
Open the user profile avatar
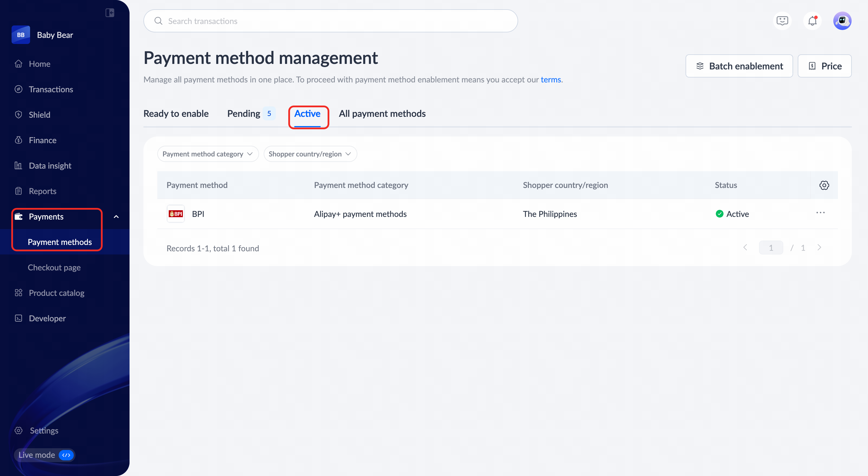coord(842,21)
